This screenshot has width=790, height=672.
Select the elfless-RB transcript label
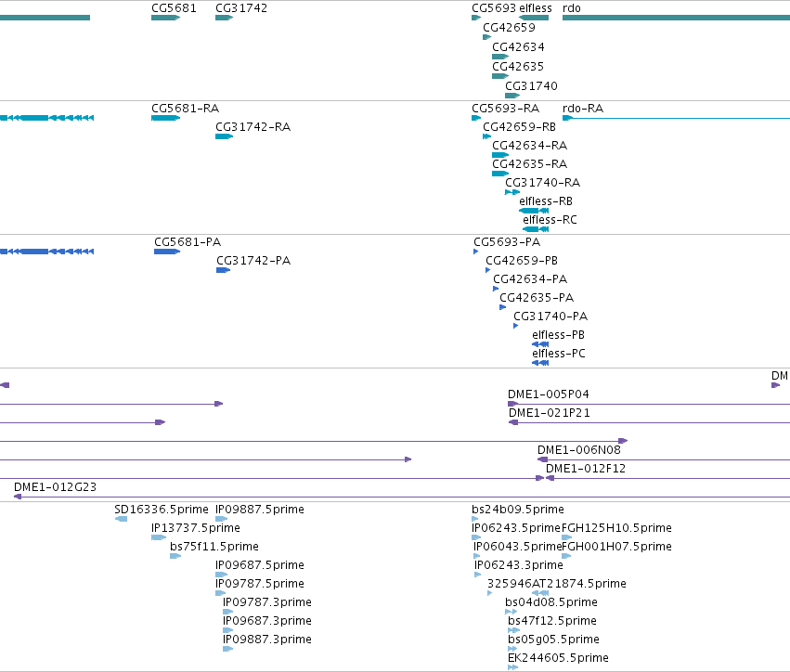coord(546,201)
